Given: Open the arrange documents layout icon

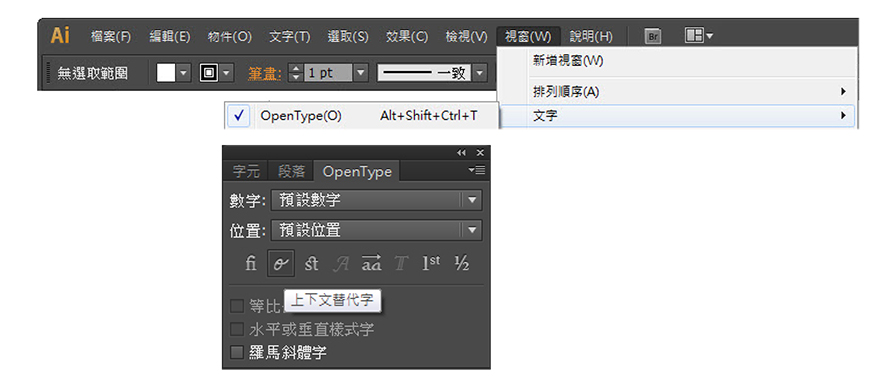Looking at the screenshot, I should (x=699, y=36).
